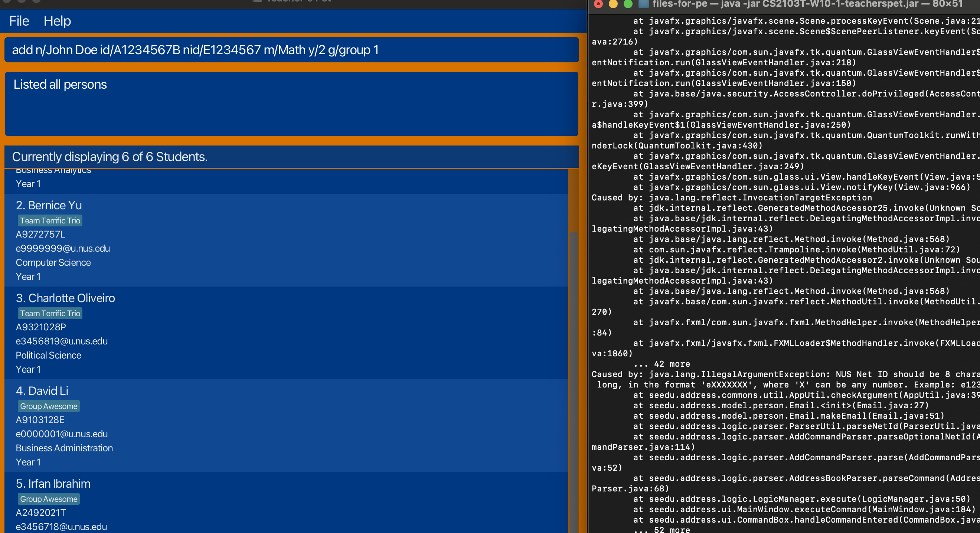Click Irfan Ibrahim's Group Awesome tag
The height and width of the screenshot is (533, 980).
click(49, 499)
